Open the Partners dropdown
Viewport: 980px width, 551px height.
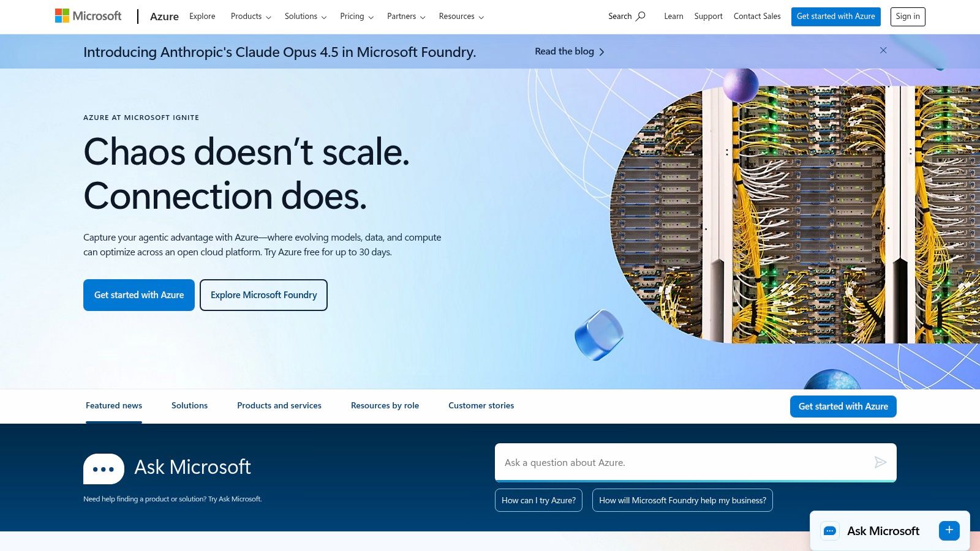(405, 17)
